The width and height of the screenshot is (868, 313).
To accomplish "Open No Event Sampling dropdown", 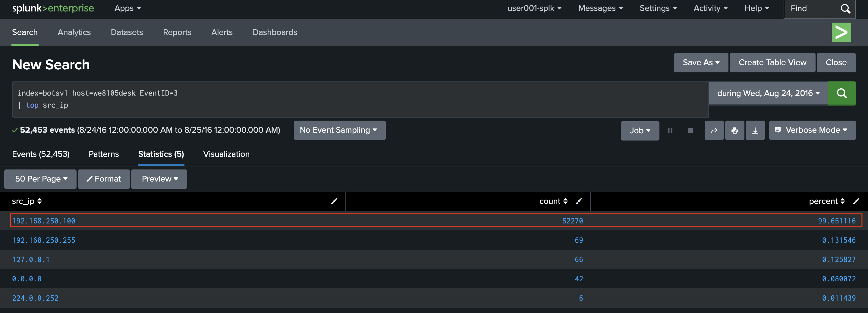I will point(339,130).
